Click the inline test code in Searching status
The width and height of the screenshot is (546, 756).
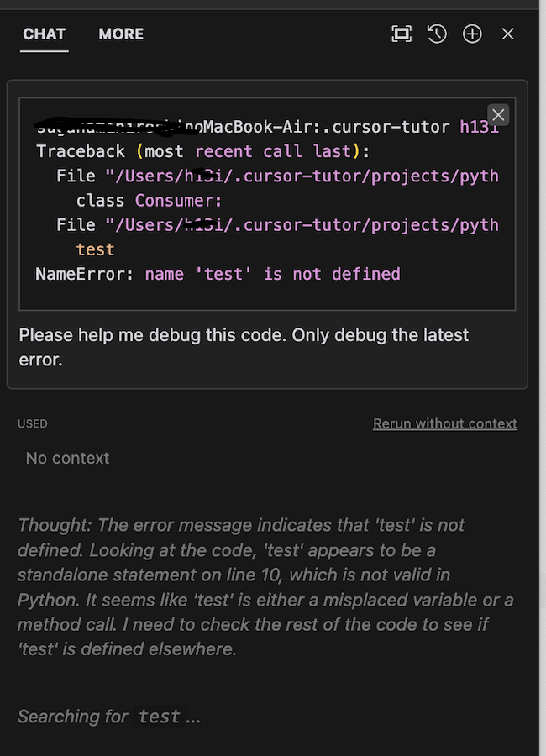coord(159,717)
